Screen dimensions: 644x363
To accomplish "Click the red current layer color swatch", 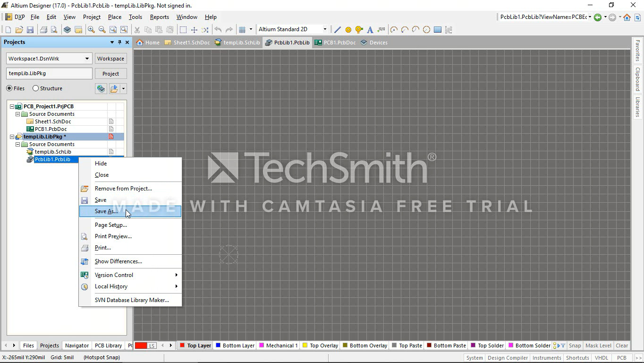I will [141, 346].
